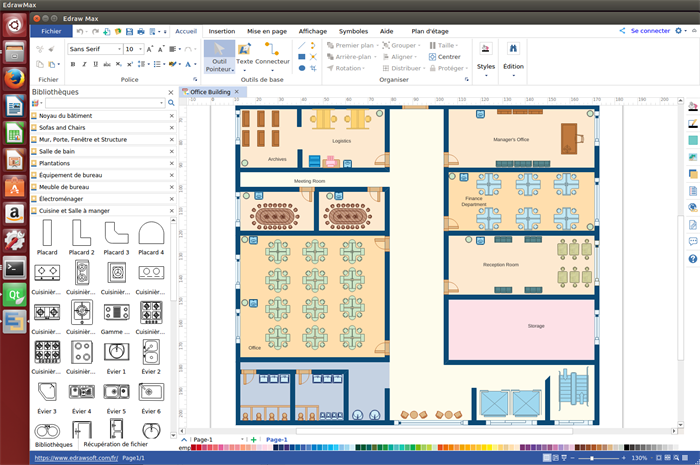The height and width of the screenshot is (465, 700).
Task: Open the Sans Serif font dropdown
Action: 119,48
